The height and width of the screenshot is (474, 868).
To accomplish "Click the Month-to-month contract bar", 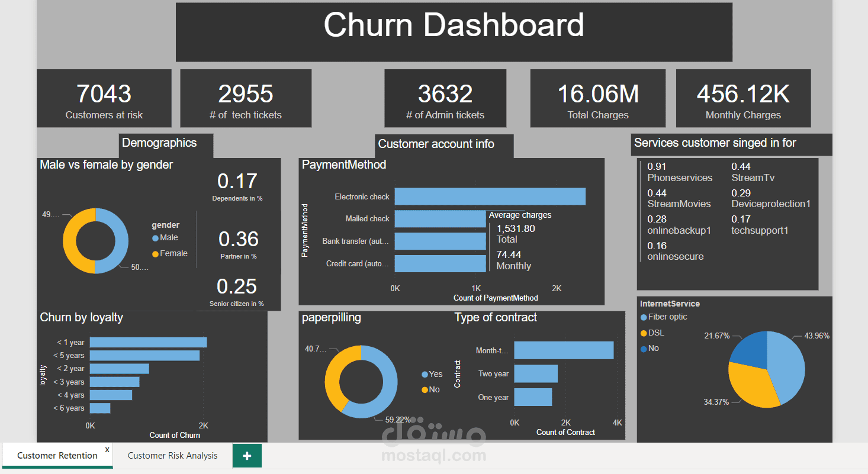I will coord(564,350).
